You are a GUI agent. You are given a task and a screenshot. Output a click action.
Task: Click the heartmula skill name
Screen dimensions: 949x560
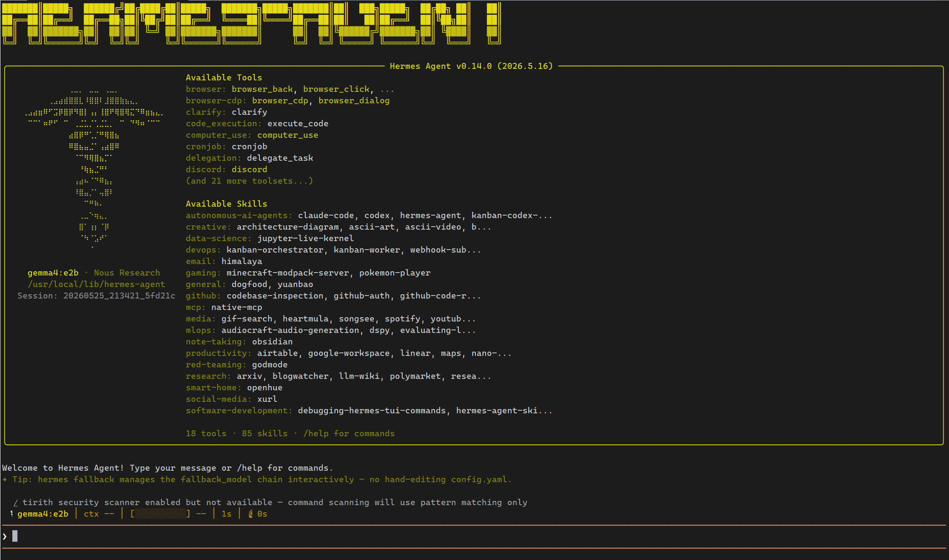tap(306, 318)
